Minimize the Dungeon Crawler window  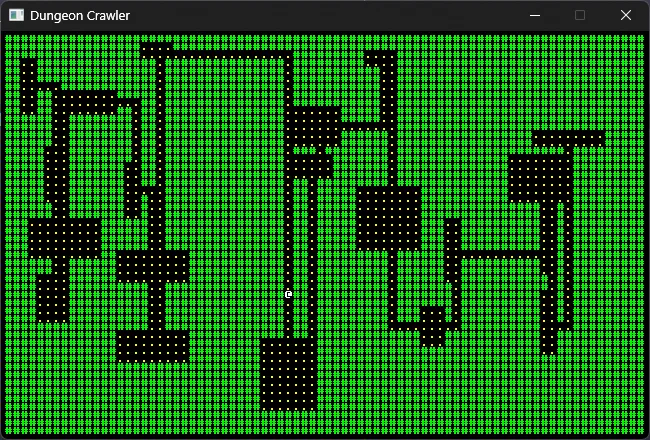[535, 15]
